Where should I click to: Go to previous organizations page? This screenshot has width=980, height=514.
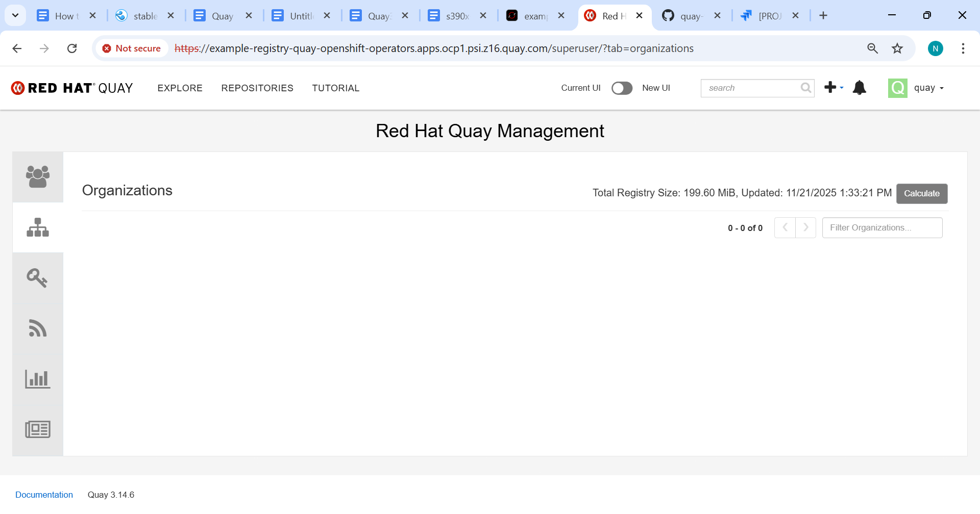pyautogui.click(x=785, y=227)
